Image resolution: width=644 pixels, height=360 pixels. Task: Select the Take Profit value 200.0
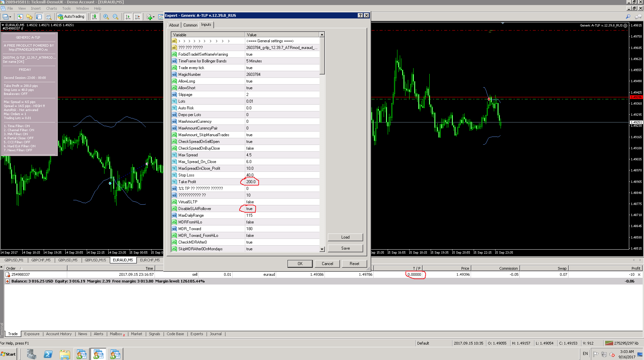click(x=251, y=182)
